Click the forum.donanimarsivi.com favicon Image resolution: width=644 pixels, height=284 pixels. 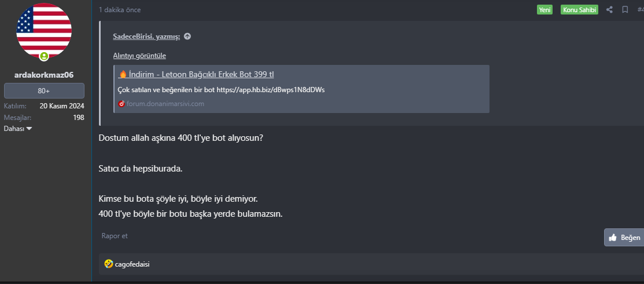[122, 104]
